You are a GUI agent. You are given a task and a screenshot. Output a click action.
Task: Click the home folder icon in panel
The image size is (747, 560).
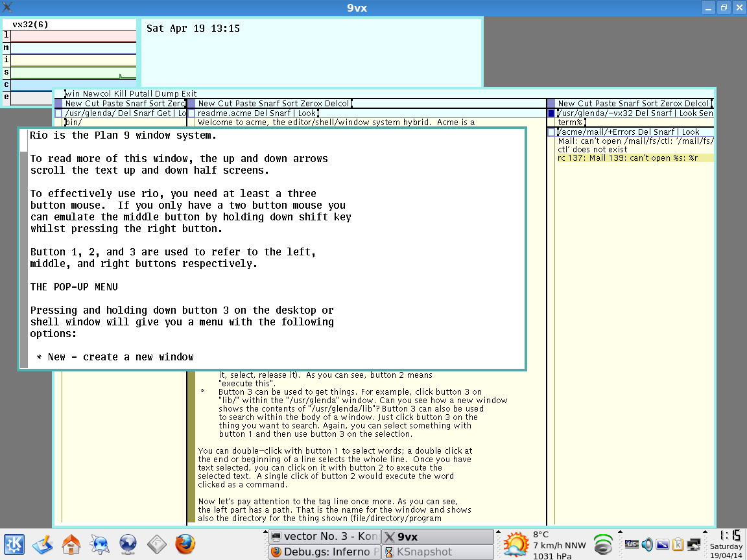[71, 544]
